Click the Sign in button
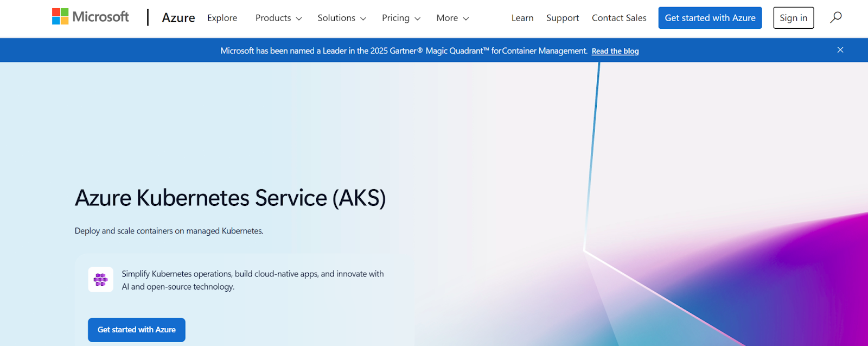Viewport: 868px width, 346px height. [794, 18]
